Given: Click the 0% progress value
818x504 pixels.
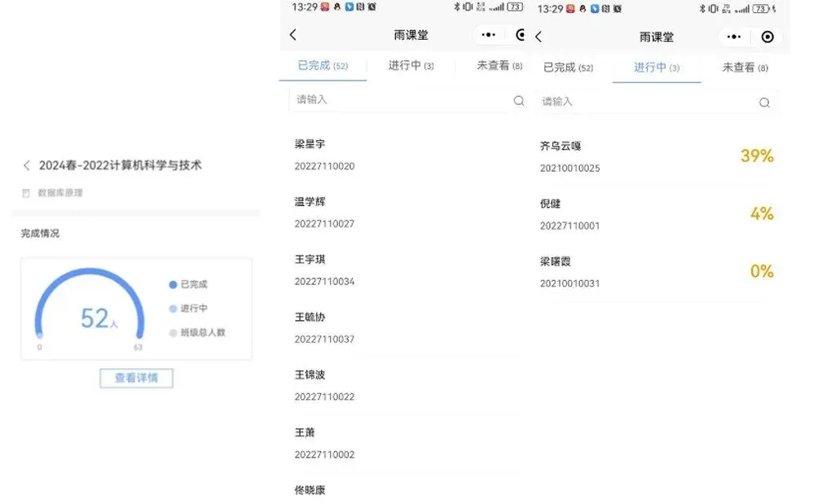Looking at the screenshot, I should pyautogui.click(x=762, y=271).
